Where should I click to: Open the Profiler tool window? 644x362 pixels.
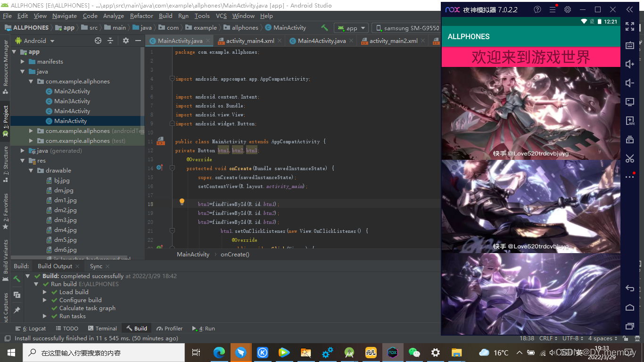pyautogui.click(x=169, y=329)
